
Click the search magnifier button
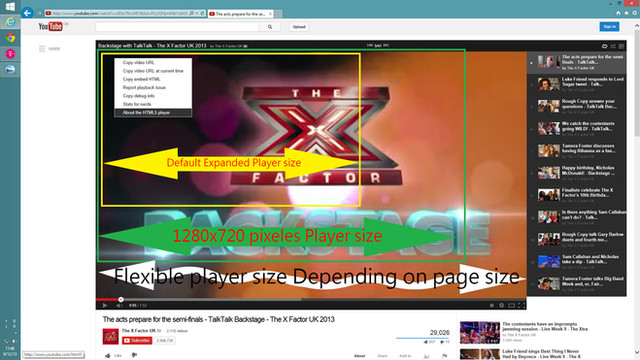270,27
